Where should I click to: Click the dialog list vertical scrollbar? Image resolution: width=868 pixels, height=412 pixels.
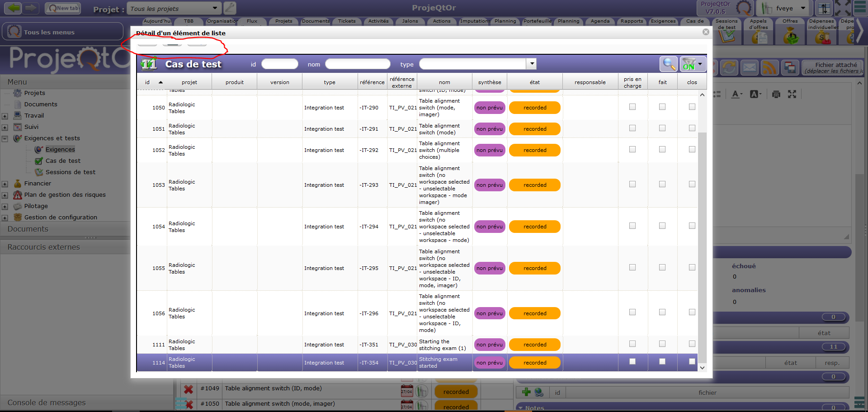702,226
